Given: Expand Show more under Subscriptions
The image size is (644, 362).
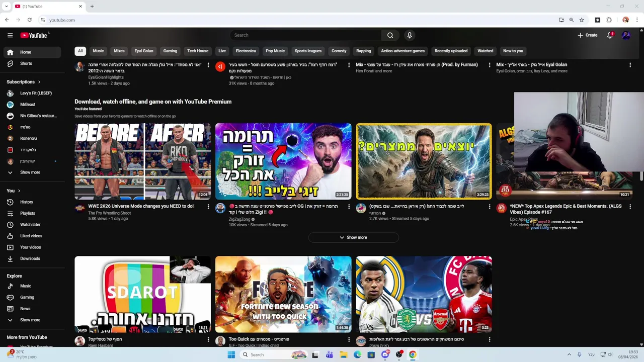Looking at the screenshot, I should click(33, 172).
